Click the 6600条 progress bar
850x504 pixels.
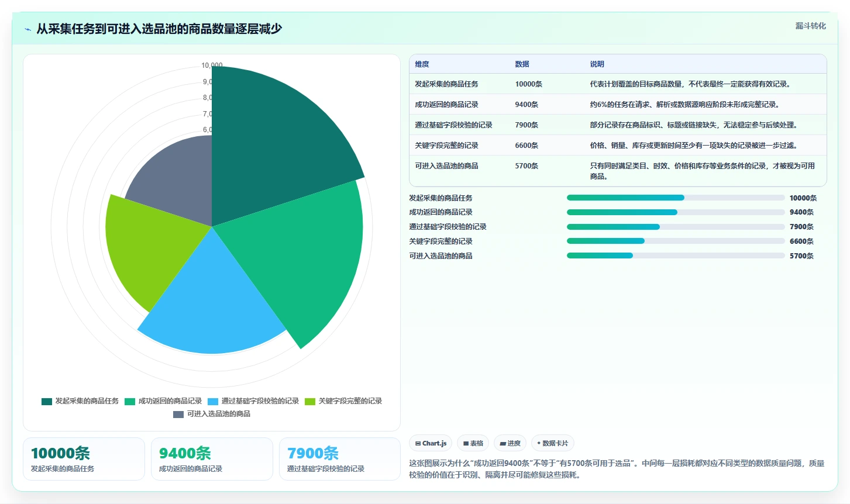tap(676, 241)
